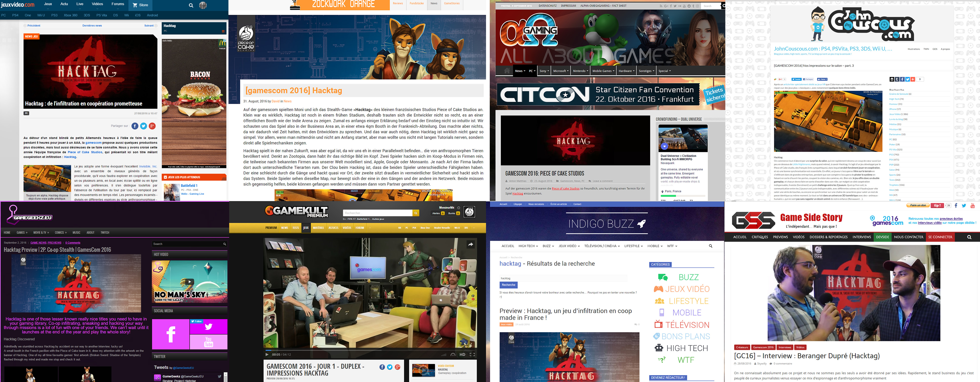Open the FORUM tab on Gamekult

[360, 228]
